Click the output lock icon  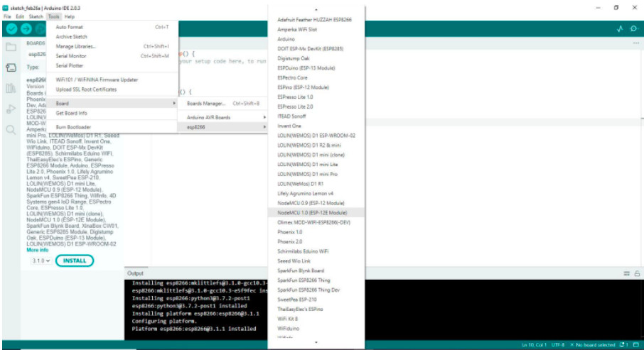coord(637,273)
